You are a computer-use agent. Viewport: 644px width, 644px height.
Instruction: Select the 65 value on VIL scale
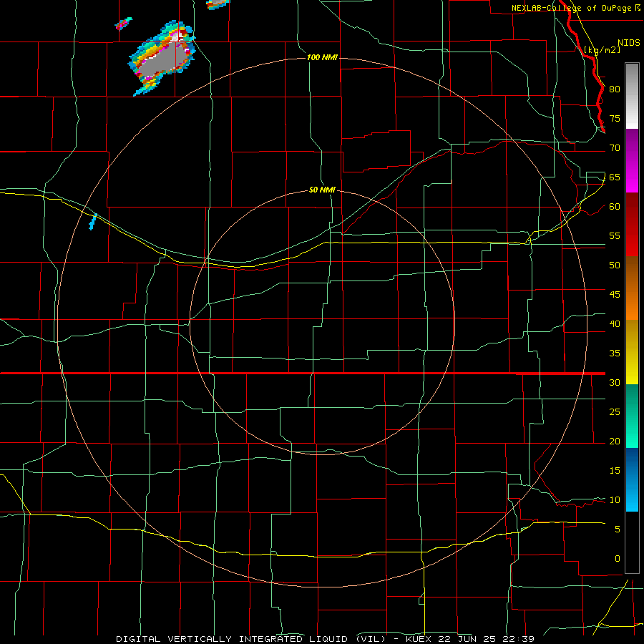(x=615, y=177)
